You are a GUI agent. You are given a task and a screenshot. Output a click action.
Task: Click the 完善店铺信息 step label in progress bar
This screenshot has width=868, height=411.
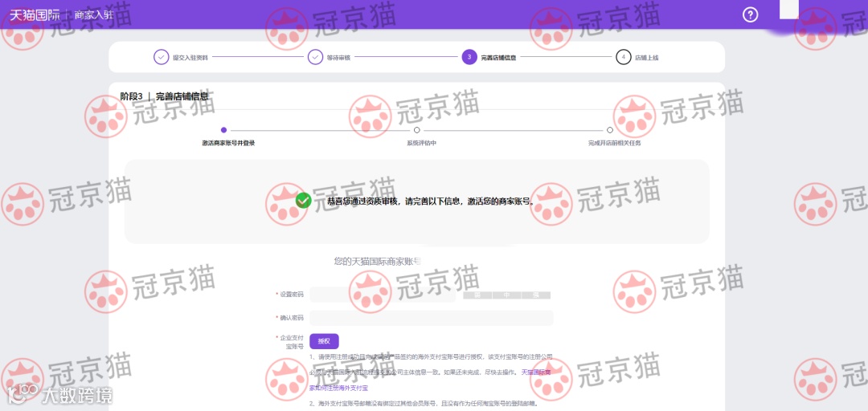click(x=498, y=58)
